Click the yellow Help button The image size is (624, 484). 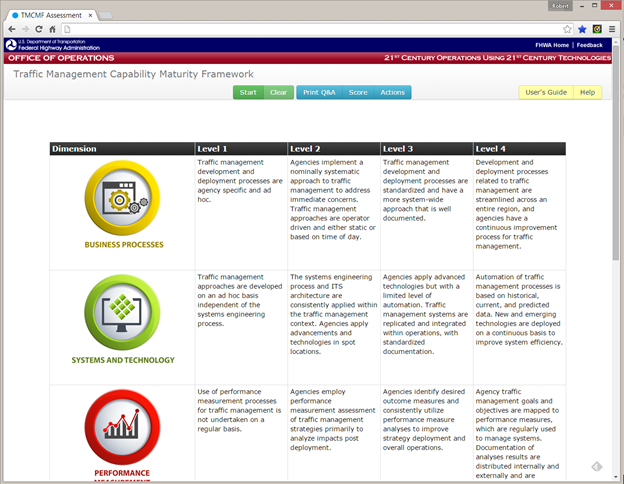(x=587, y=92)
